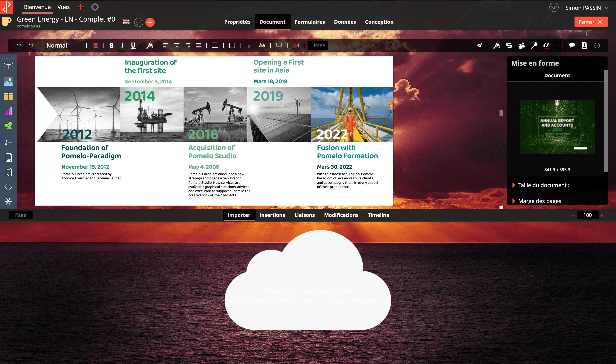The width and height of the screenshot is (616, 364).
Task: Click the zoom plus stepper
Action: (x=602, y=215)
